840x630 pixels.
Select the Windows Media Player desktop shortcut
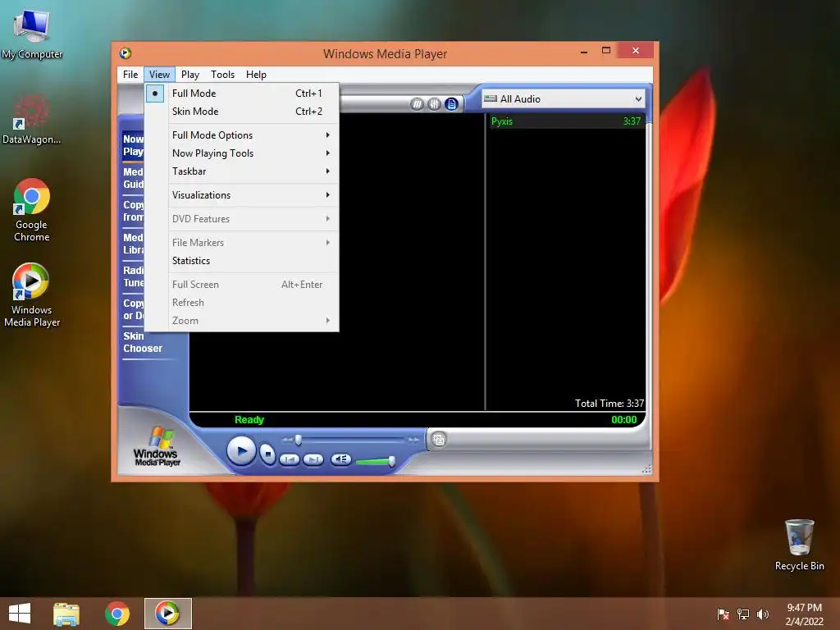32,295
